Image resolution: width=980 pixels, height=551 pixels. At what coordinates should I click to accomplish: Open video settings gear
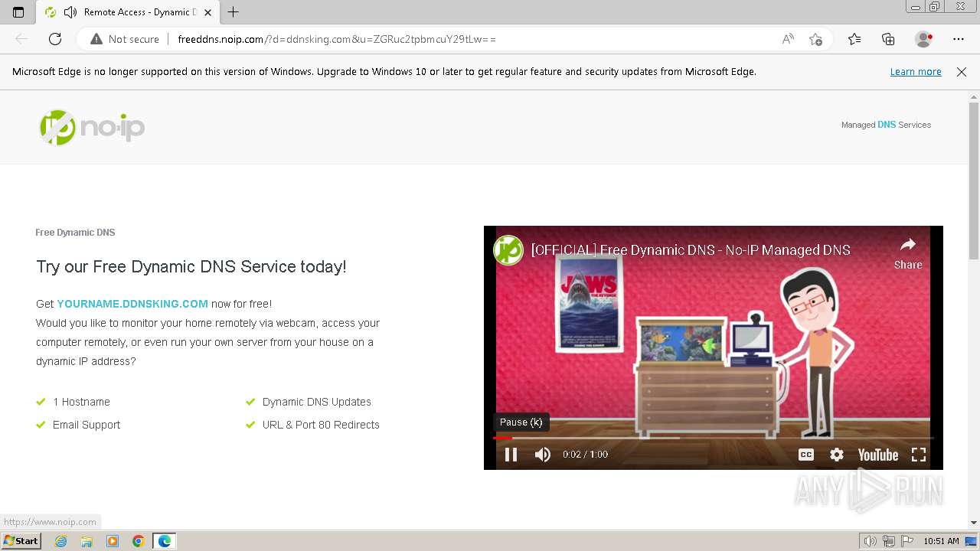point(837,455)
